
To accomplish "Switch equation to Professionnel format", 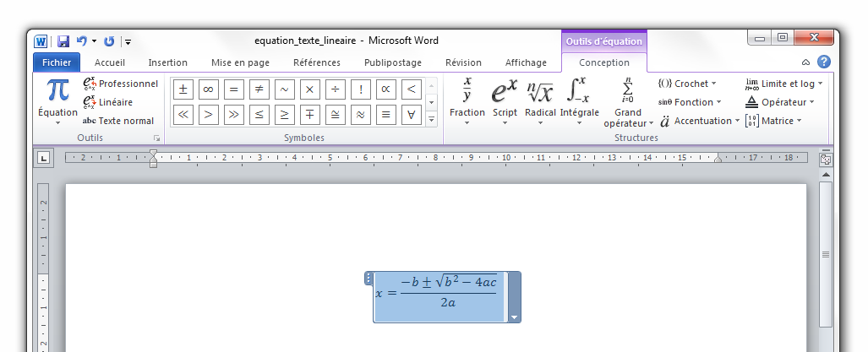I will click(x=120, y=84).
